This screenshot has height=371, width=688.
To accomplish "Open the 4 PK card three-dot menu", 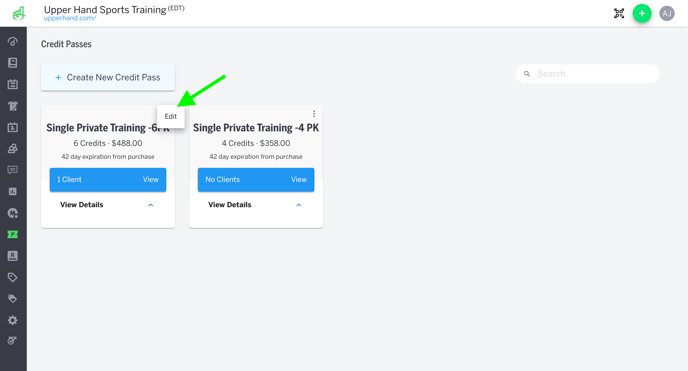I will pos(314,114).
